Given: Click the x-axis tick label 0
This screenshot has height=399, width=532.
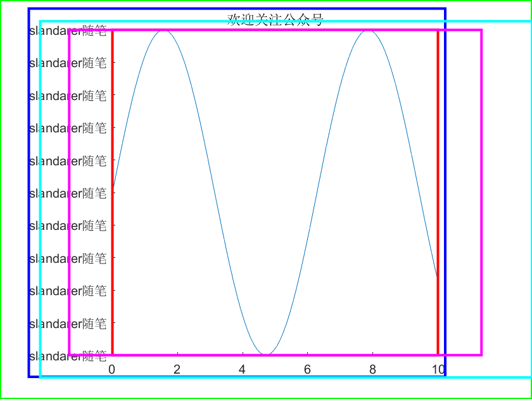Looking at the screenshot, I should pos(112,369).
